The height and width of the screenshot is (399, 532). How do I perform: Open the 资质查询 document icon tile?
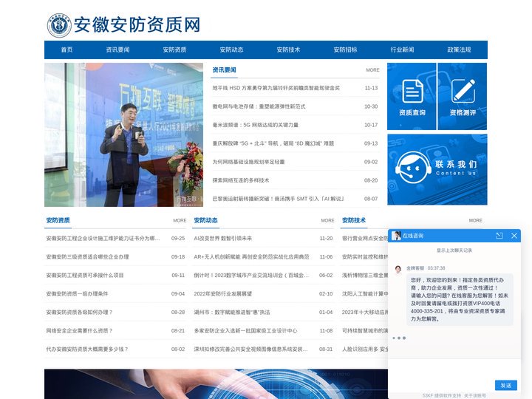pyautogui.click(x=412, y=96)
